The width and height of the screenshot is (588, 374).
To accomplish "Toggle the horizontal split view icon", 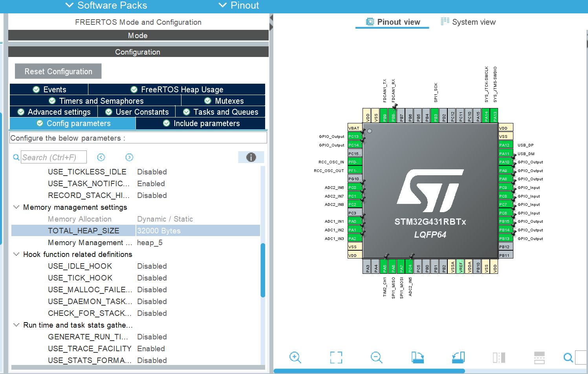I will click(x=539, y=357).
